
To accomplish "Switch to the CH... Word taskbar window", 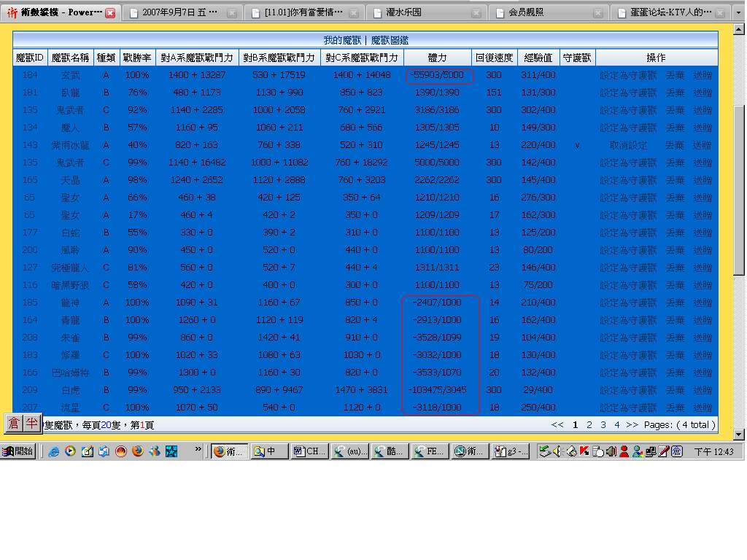I will (309, 451).
